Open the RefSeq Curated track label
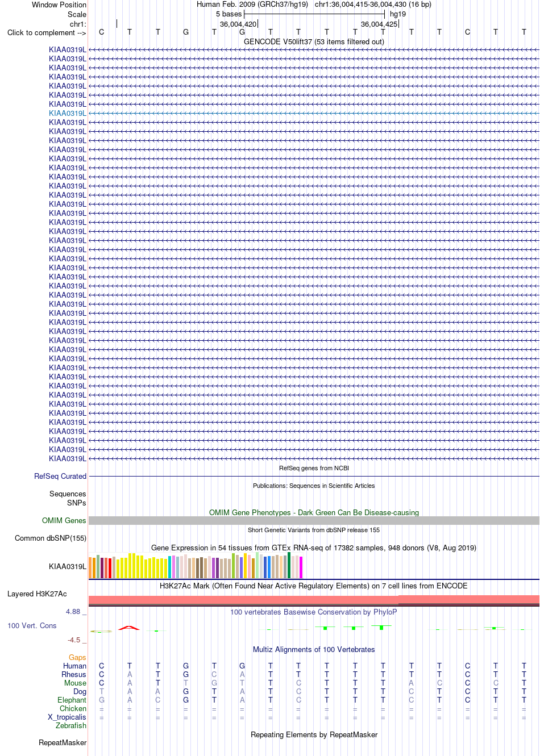 pos(60,476)
